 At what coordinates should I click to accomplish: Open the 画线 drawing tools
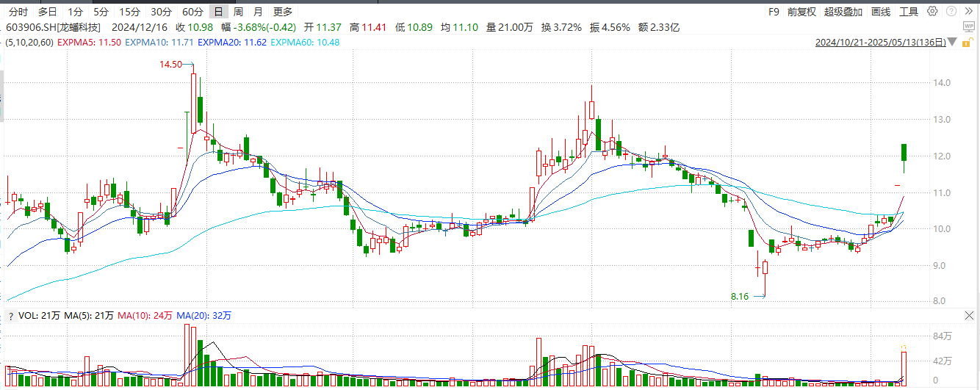(x=881, y=11)
